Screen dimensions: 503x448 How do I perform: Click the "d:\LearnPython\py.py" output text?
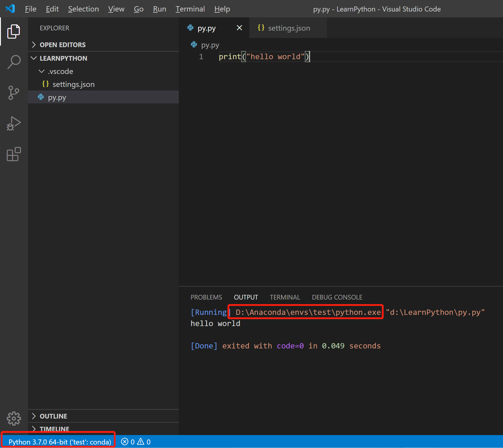point(435,312)
